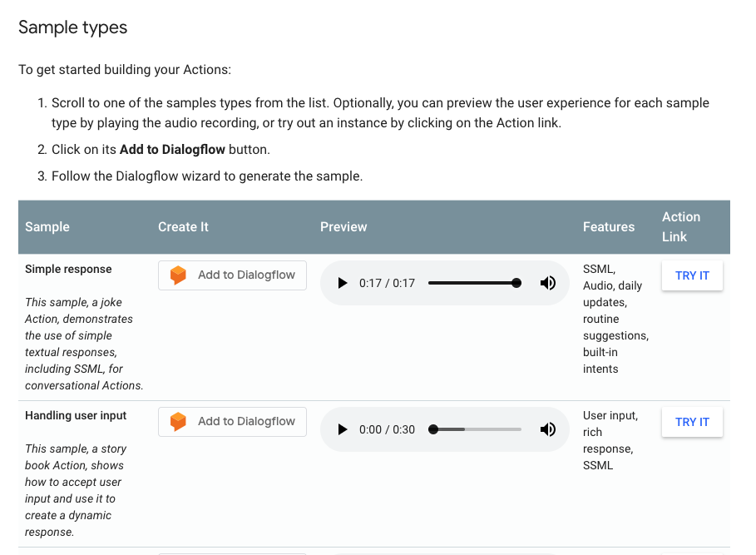Play the Simple response audio preview
This screenshot has width=756, height=555.
point(343,283)
